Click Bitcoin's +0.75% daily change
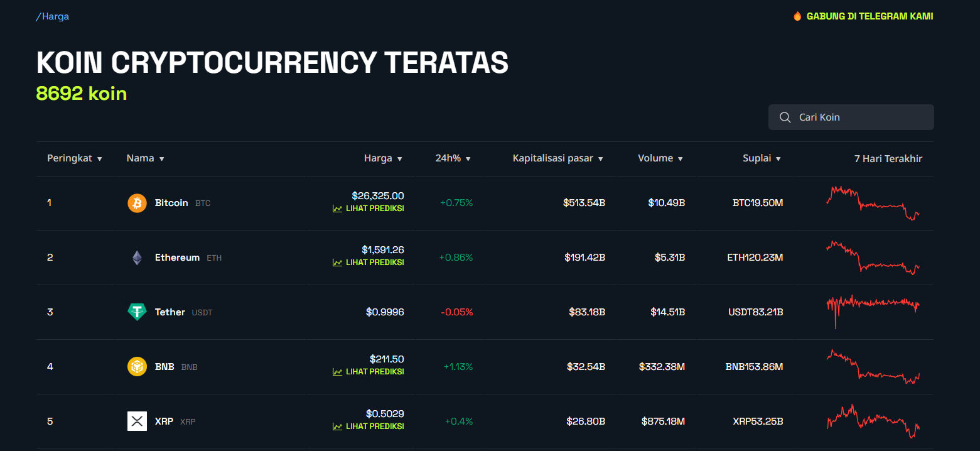 click(456, 203)
